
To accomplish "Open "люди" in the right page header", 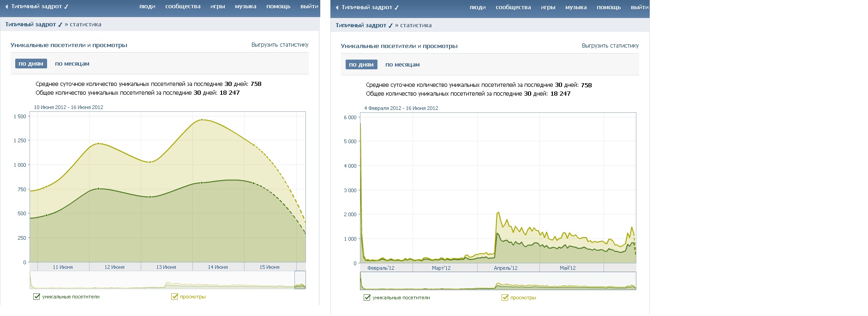I will tap(478, 7).
